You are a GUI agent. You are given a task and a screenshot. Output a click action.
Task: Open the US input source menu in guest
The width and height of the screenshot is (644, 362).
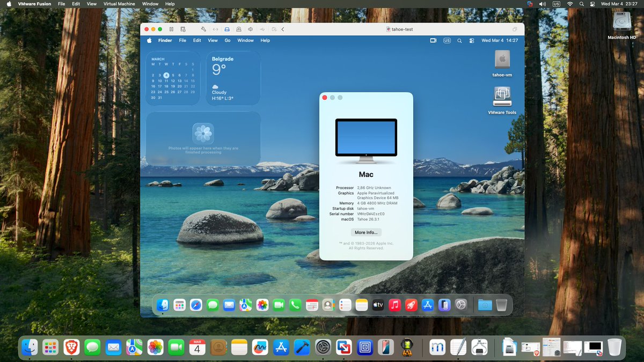pyautogui.click(x=447, y=40)
